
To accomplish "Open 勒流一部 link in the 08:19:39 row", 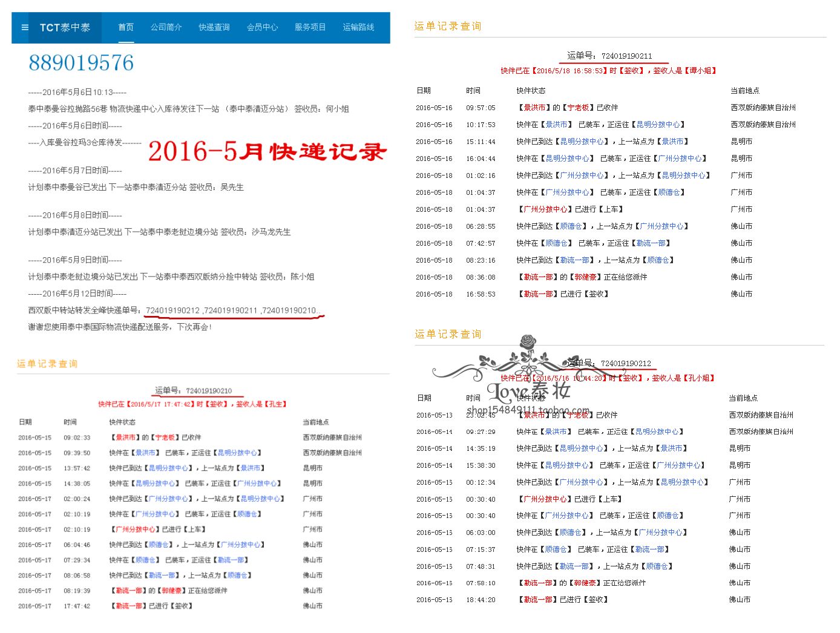I will 130,591.
